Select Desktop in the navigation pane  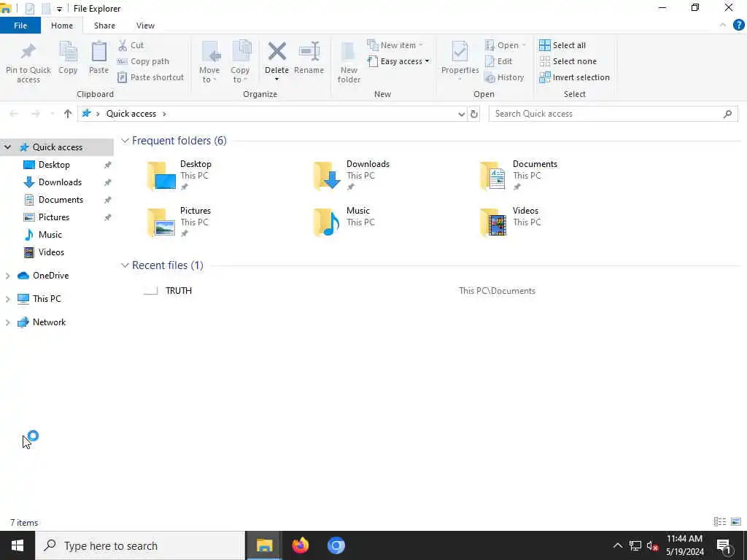(x=54, y=165)
